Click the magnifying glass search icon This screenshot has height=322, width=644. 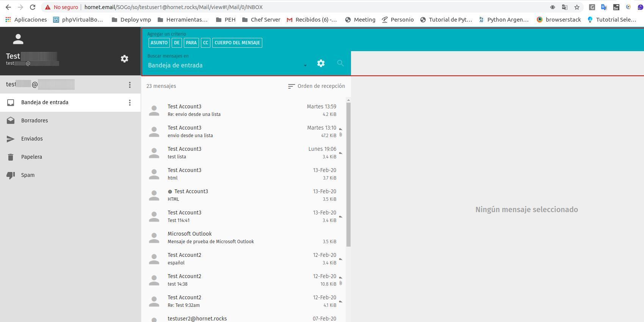click(x=340, y=63)
